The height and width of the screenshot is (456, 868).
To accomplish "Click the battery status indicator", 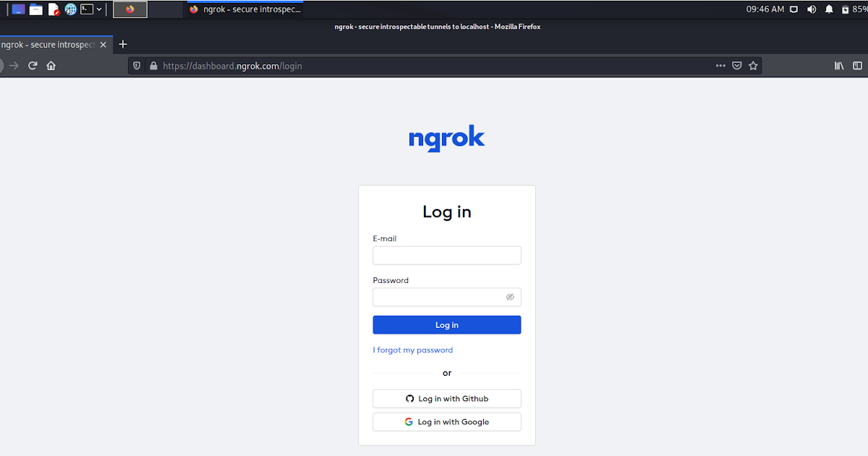I will [848, 9].
